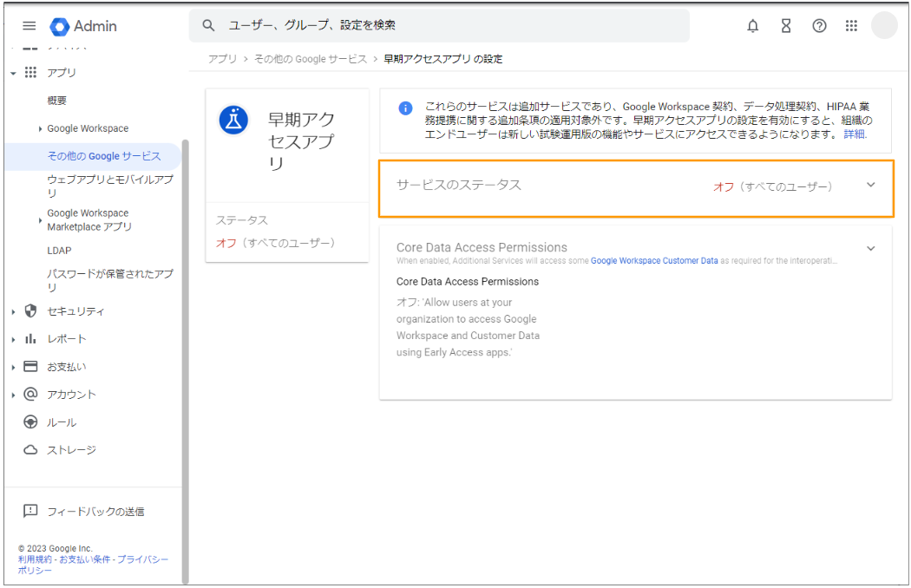Click 利用規約 footer link
The image size is (911, 588).
coord(35,559)
